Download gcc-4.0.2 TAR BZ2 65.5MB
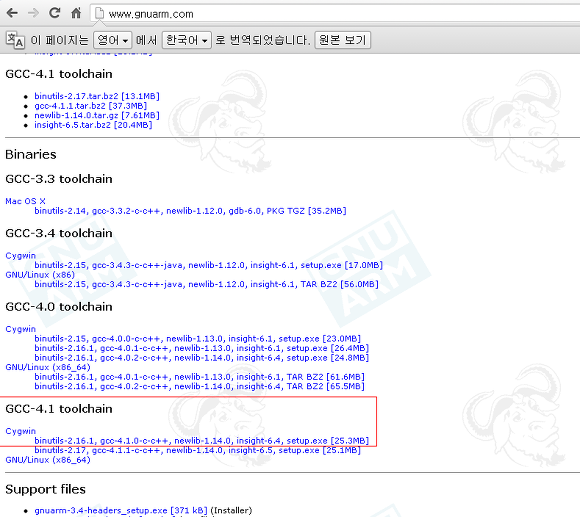Image resolution: width=580 pixels, height=517 pixels. coord(199,386)
